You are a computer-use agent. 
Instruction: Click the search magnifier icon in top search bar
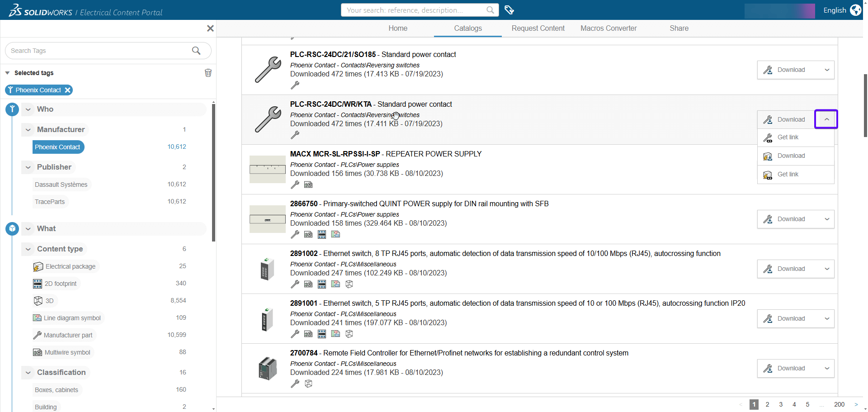click(490, 10)
